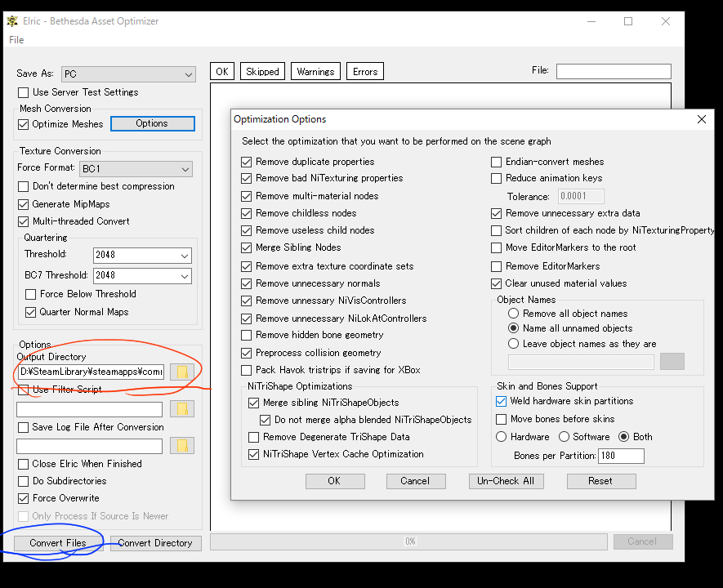Image resolution: width=723 pixels, height=588 pixels.
Task: Click the Reset button
Action: click(x=600, y=481)
